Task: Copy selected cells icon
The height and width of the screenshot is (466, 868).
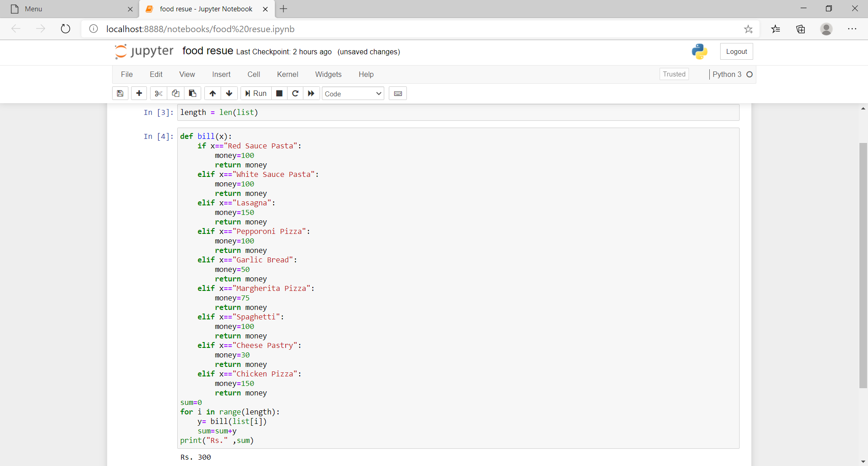Action: [175, 93]
